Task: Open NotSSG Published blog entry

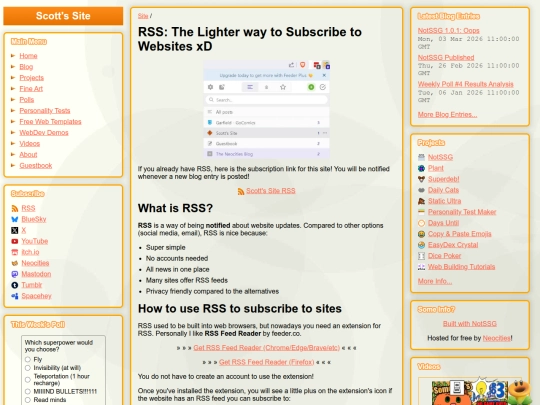Action: click(446, 58)
